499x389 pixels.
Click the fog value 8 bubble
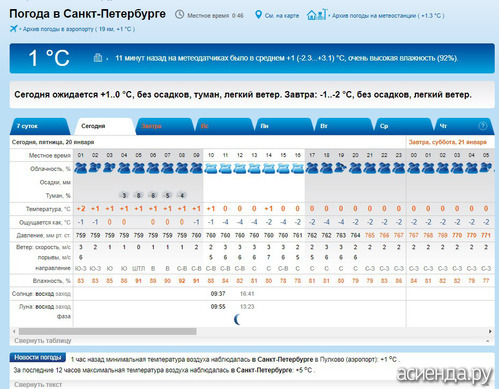point(138,195)
